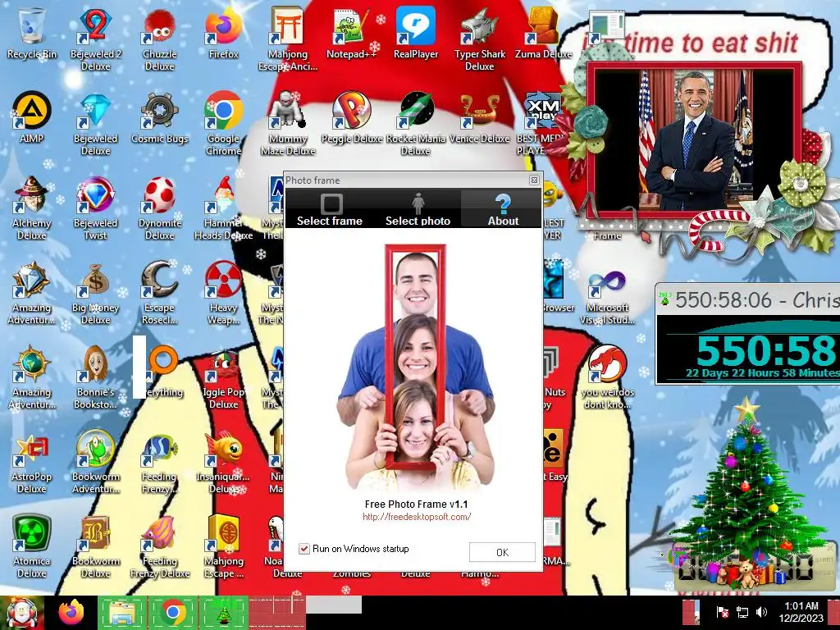Click the volume speaker tray icon
This screenshot has height=630, width=840.
(x=761, y=612)
